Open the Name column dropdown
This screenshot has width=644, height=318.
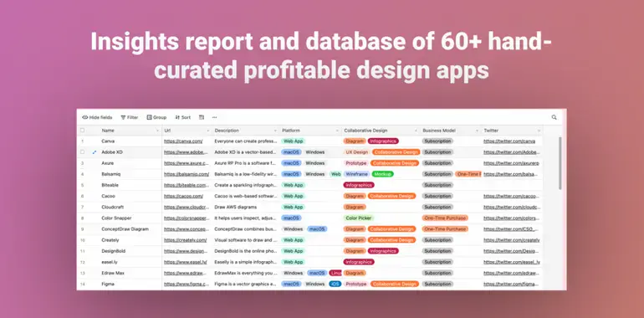pyautogui.click(x=157, y=131)
